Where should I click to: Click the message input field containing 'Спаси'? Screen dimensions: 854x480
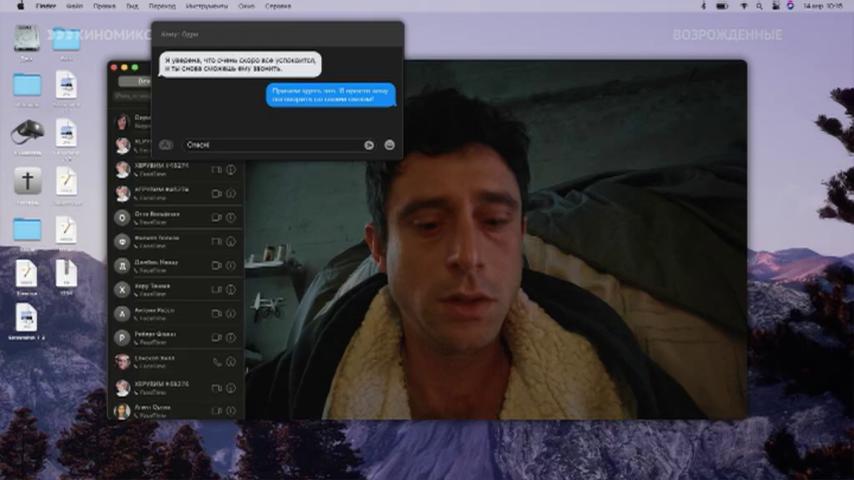coord(271,145)
